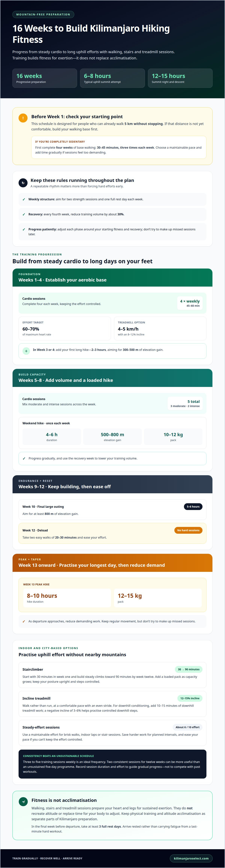Click the checkmark next to Weekly structure
The width and height of the screenshot is (225, 868).
point(24,200)
